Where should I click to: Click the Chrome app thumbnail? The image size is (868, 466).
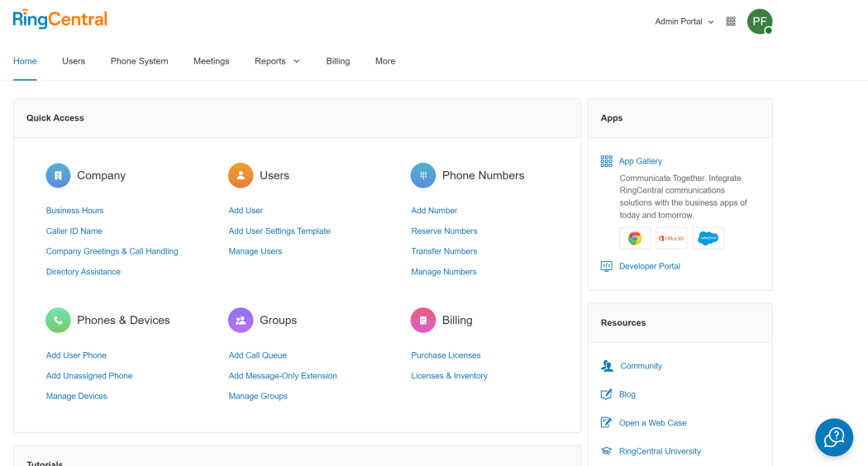634,238
